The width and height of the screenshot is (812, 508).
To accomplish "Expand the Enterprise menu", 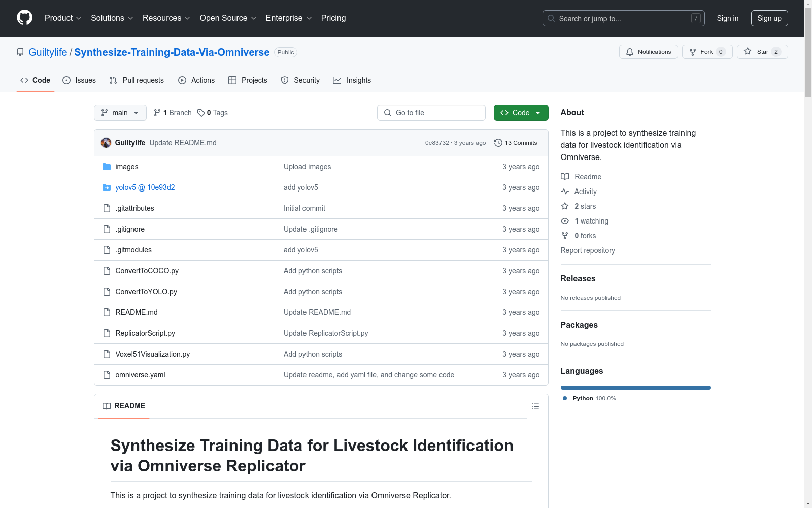I will [x=289, y=18].
